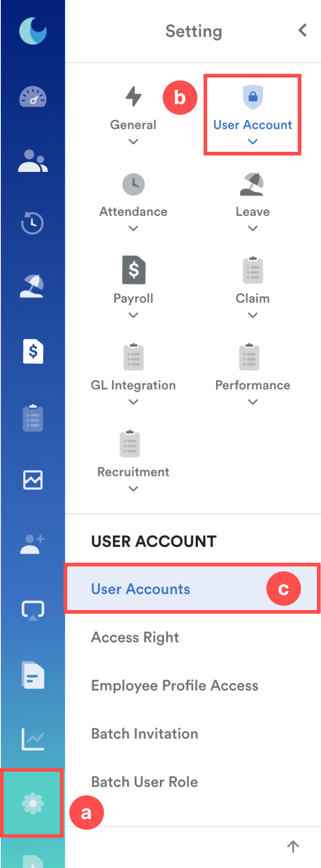The height and width of the screenshot is (868, 321).
Task: Click the Attendance label
Action: (x=133, y=211)
